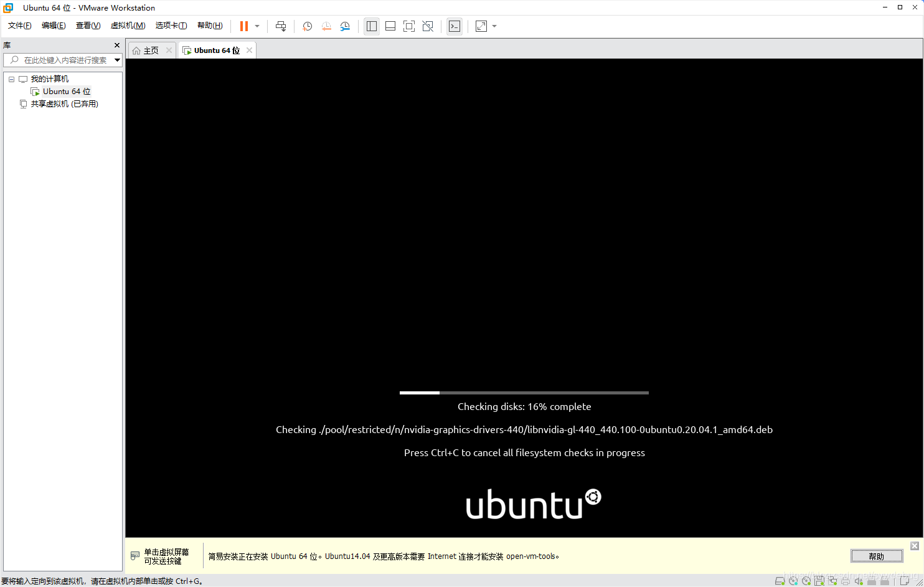Select 共享虚拟机 (已弃用) tree item
The height and width of the screenshot is (587, 924).
[x=65, y=104]
